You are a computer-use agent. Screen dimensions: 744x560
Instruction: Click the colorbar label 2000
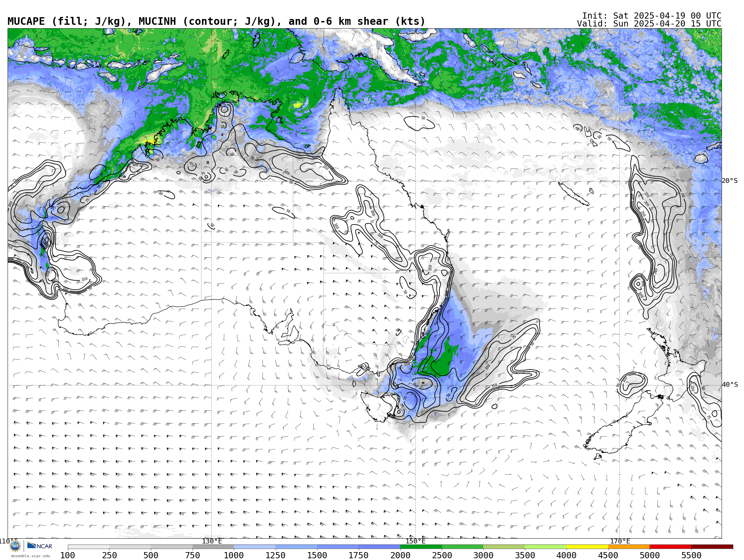point(400,555)
